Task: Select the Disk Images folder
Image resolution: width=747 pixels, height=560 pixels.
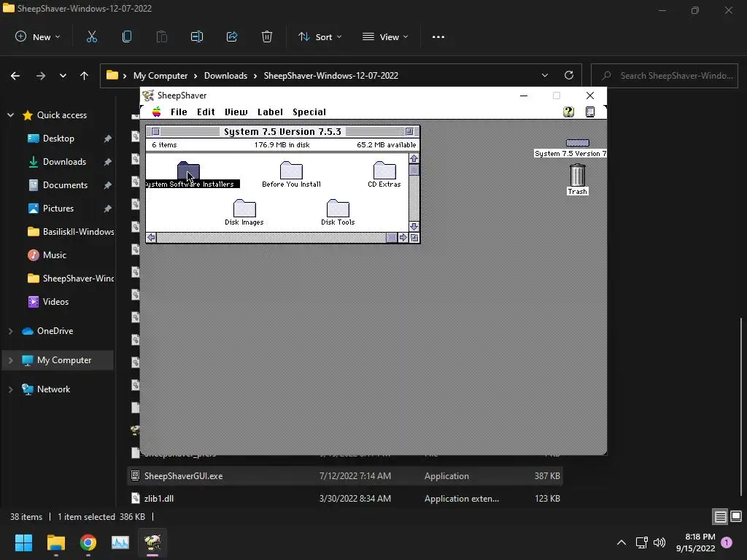Action: point(244,208)
